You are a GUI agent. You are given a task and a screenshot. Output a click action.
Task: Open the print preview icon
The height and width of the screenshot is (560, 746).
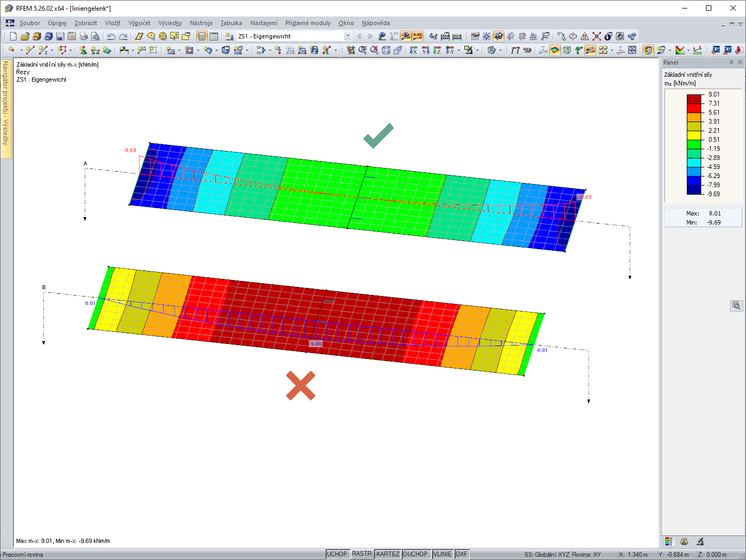point(95,36)
